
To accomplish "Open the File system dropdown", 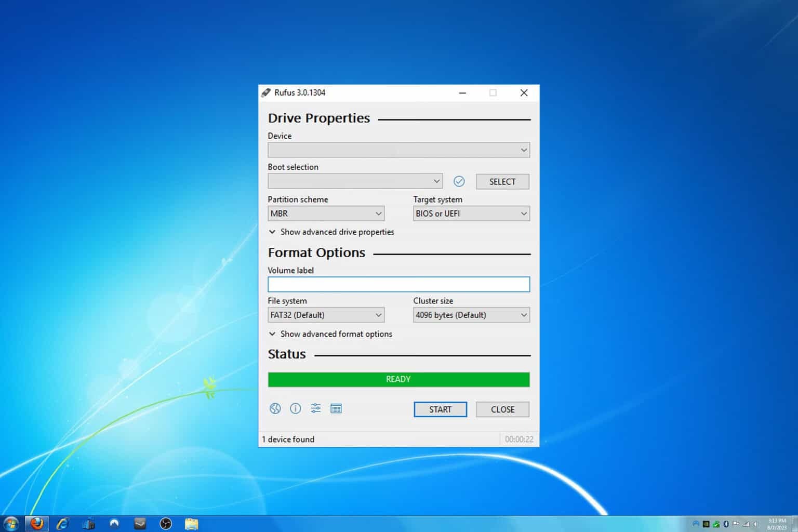I will [x=326, y=315].
